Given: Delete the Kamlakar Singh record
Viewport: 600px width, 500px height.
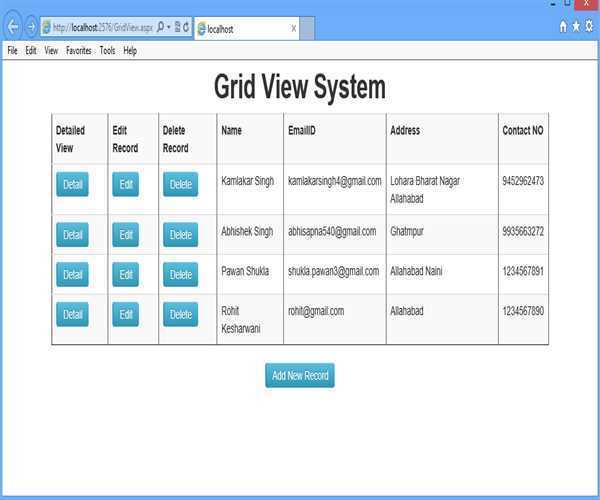Looking at the screenshot, I should tap(180, 185).
